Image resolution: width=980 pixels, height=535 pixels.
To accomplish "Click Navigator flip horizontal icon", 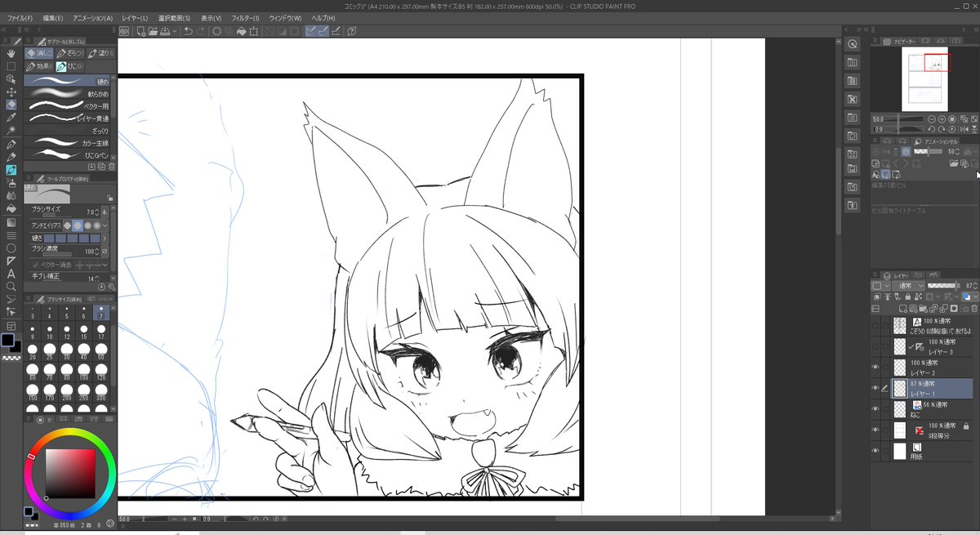I will point(964,129).
